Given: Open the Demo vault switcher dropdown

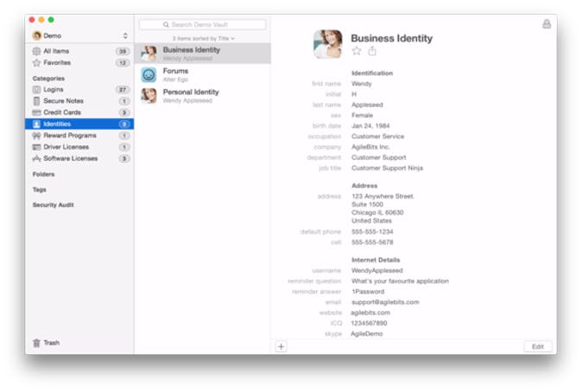Looking at the screenshot, I should click(x=80, y=35).
